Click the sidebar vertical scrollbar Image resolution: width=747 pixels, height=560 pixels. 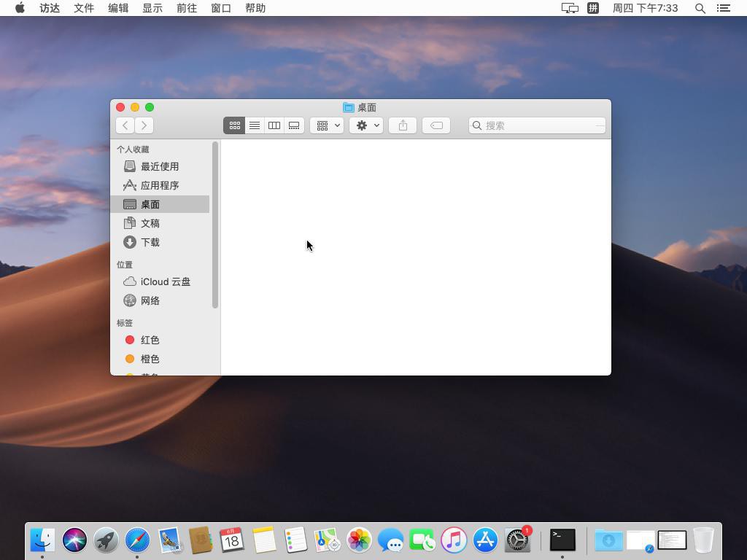tap(215, 225)
